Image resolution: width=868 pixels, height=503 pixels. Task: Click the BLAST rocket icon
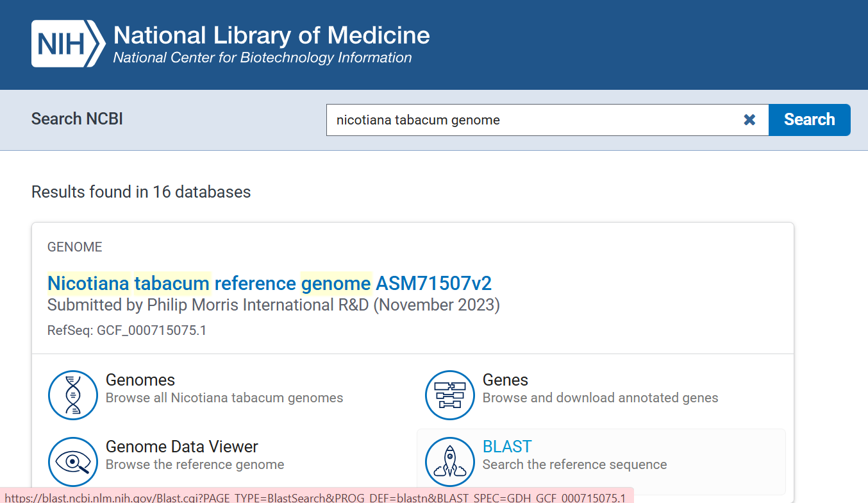pyautogui.click(x=450, y=462)
